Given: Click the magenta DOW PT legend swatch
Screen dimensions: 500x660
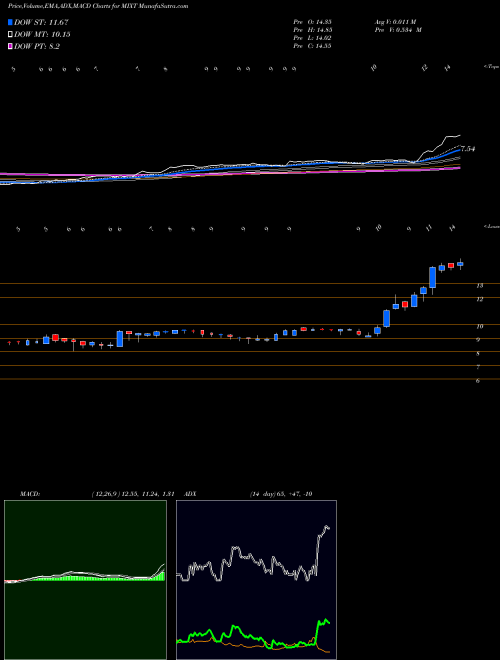Looking at the screenshot, I should tap(11, 47).
